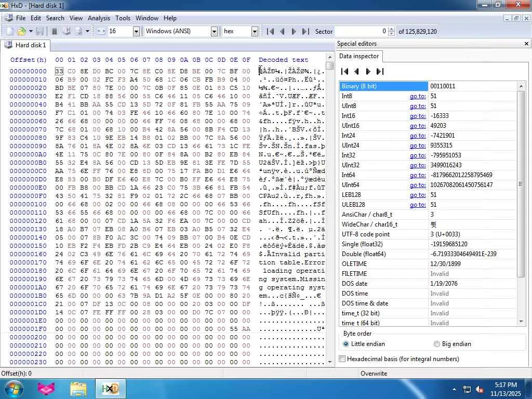
Task: Select the Hard disk 1 document tab
Action: point(25,45)
